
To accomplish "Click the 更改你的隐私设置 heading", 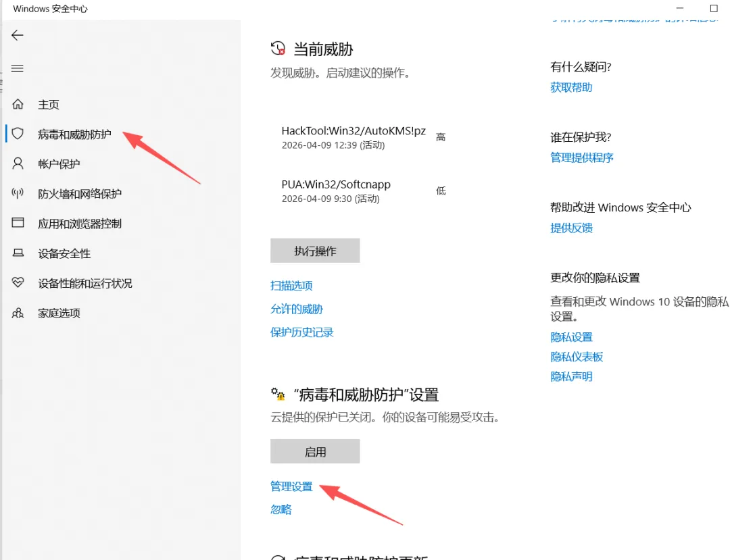I will pos(595,278).
